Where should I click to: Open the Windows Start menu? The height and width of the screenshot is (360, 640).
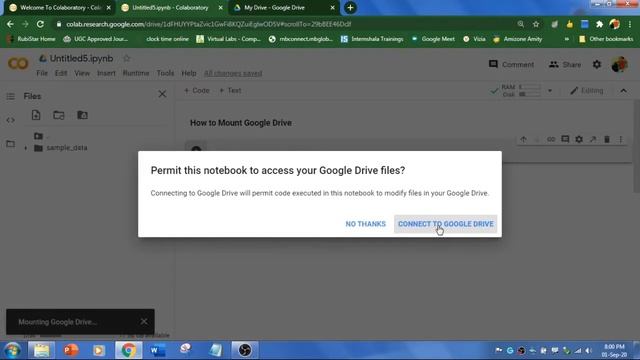point(13,350)
